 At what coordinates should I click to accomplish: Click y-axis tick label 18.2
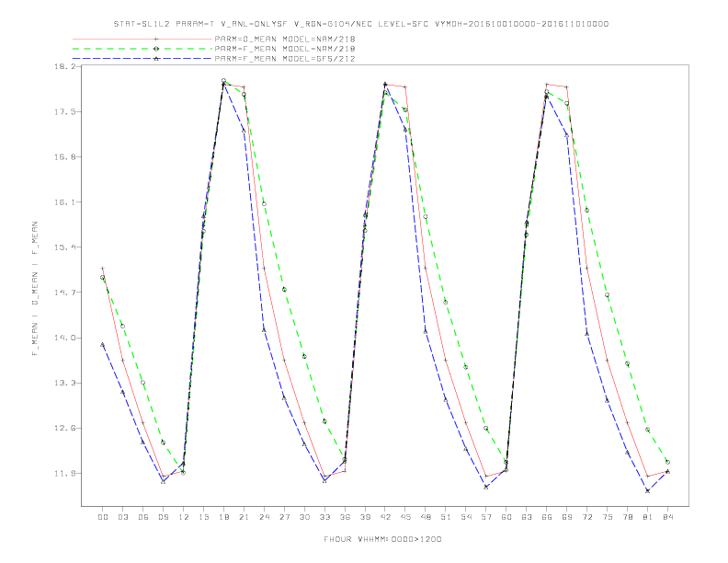click(x=64, y=67)
